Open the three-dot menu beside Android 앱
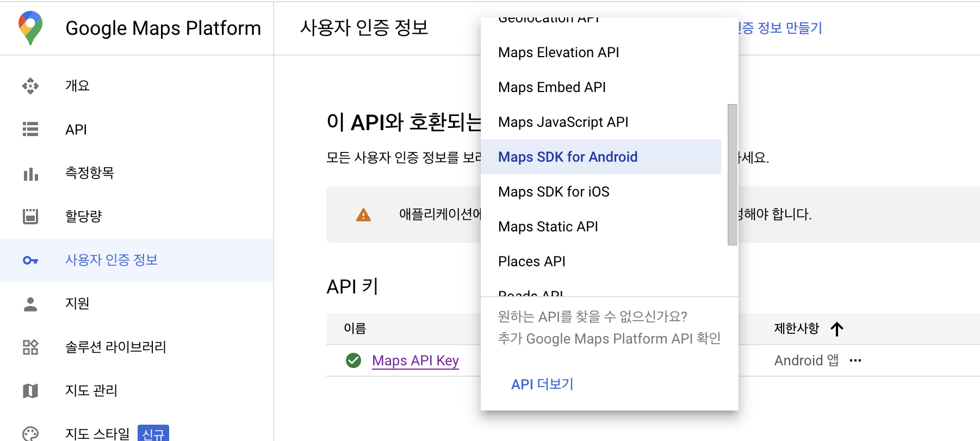 coord(855,360)
